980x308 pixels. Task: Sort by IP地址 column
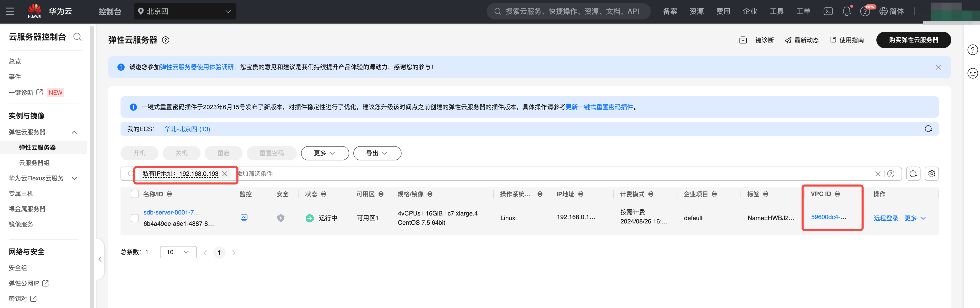[581, 194]
